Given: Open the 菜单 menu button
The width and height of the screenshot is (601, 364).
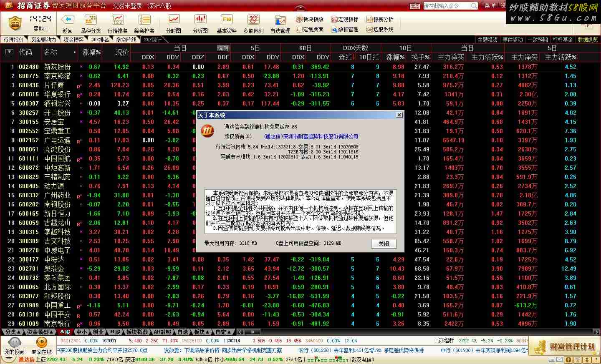Looking at the screenshot, I should coord(490,6).
